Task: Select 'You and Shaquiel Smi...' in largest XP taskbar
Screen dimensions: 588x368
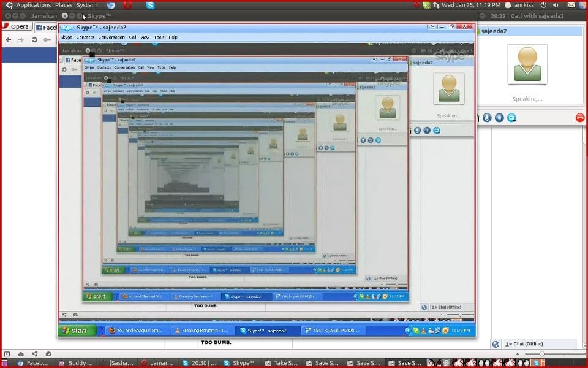Action: (137, 331)
